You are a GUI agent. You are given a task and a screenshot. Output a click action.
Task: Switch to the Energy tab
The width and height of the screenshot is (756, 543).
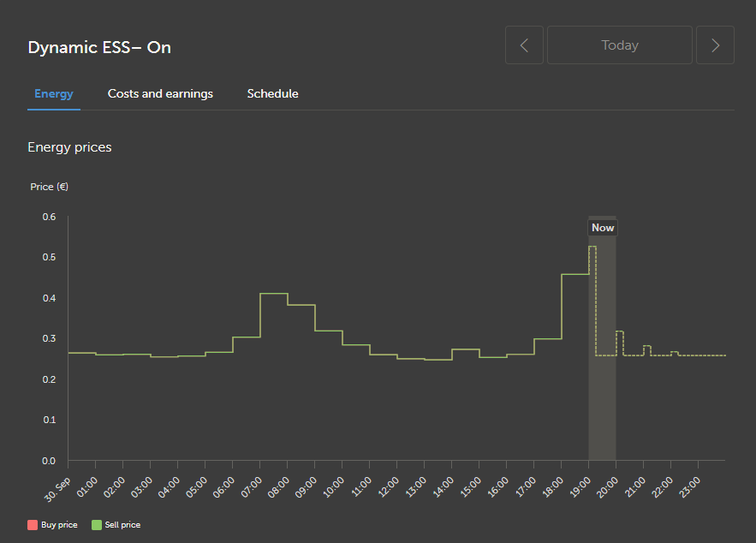coord(54,93)
